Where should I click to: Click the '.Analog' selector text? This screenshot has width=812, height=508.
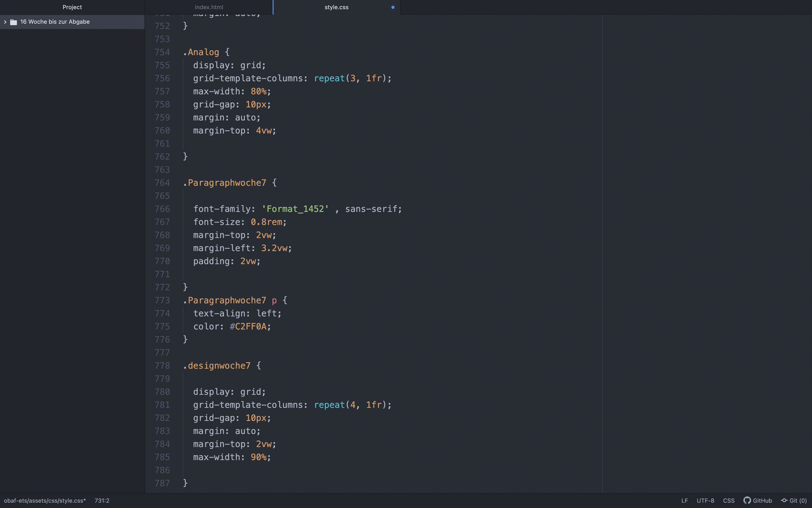pyautogui.click(x=201, y=52)
